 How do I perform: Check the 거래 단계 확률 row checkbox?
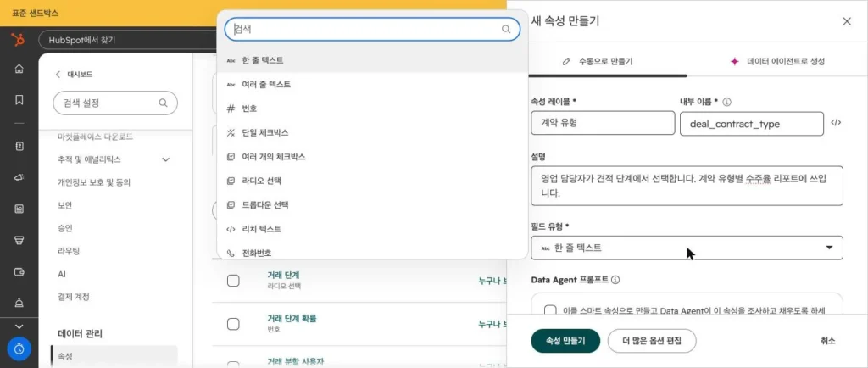pyautogui.click(x=234, y=324)
